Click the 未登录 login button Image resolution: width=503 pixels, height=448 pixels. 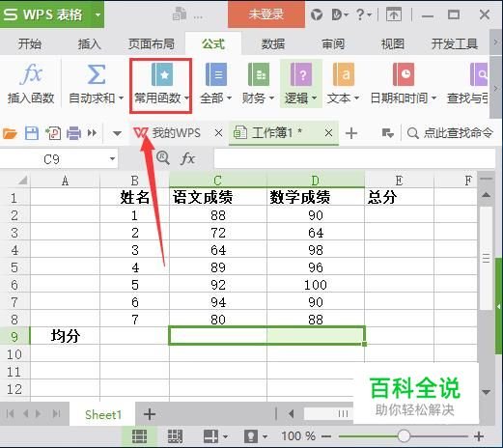coord(266,14)
